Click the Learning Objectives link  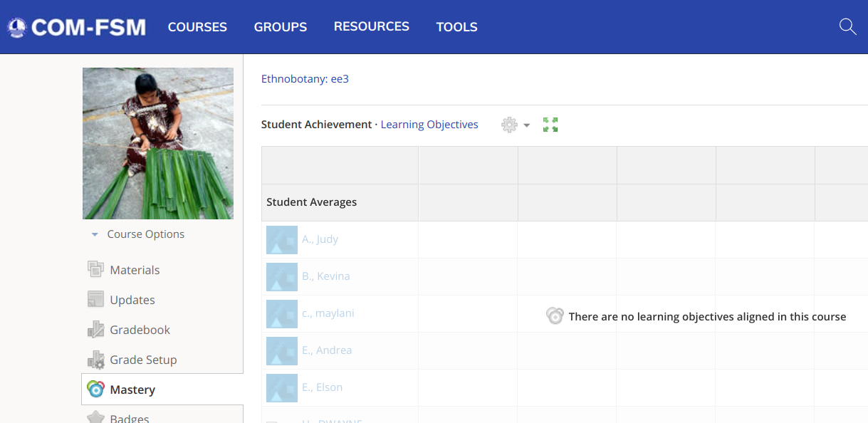pyautogui.click(x=429, y=125)
